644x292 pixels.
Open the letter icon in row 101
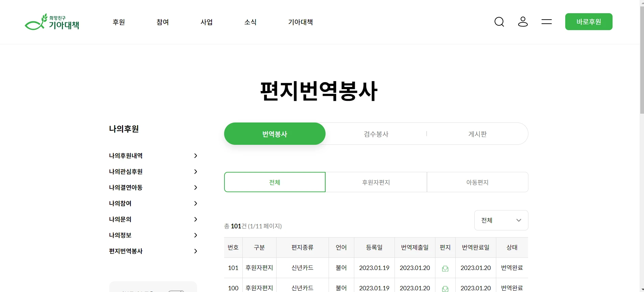pos(445,268)
